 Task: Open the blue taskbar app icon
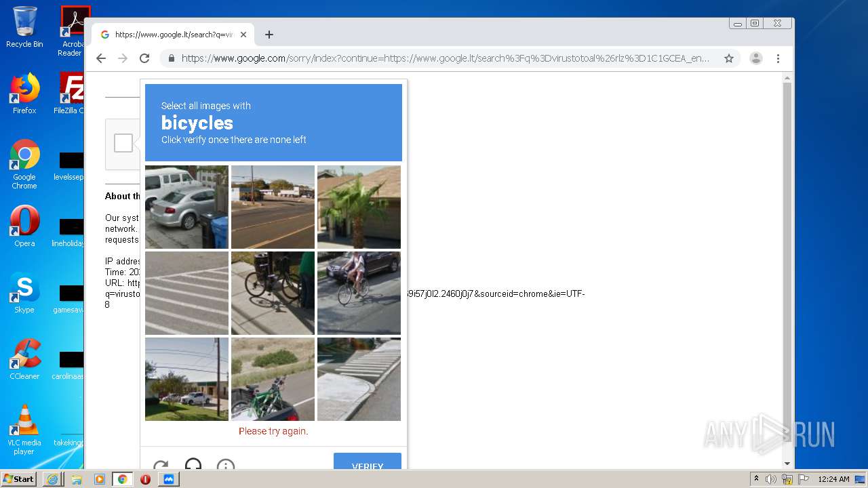(x=168, y=479)
